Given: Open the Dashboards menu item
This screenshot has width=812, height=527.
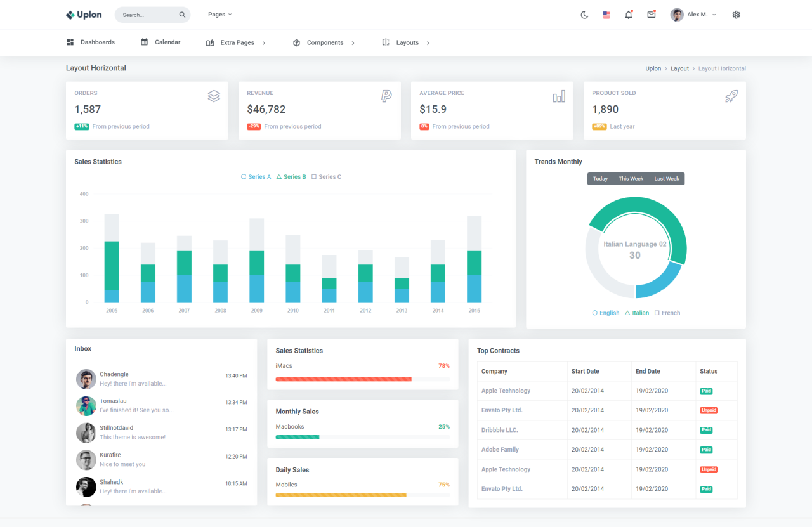Looking at the screenshot, I should coord(91,42).
